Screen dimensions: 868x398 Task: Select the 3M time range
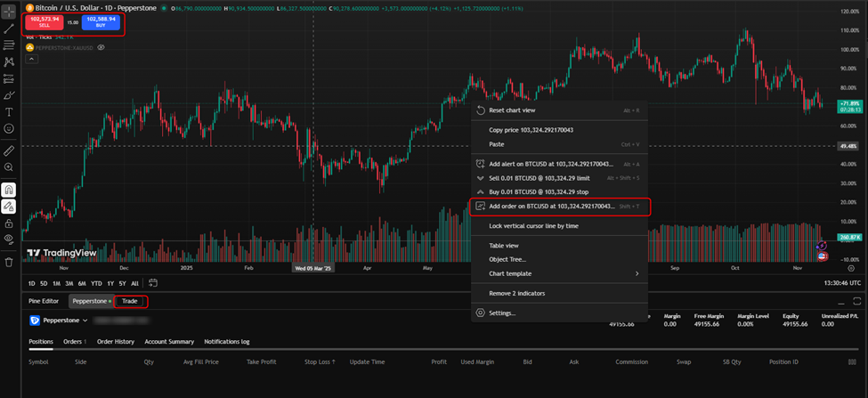point(69,283)
